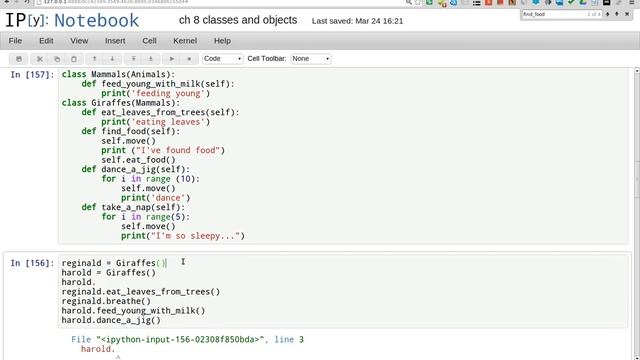Click the print('dance') line

(x=156, y=198)
